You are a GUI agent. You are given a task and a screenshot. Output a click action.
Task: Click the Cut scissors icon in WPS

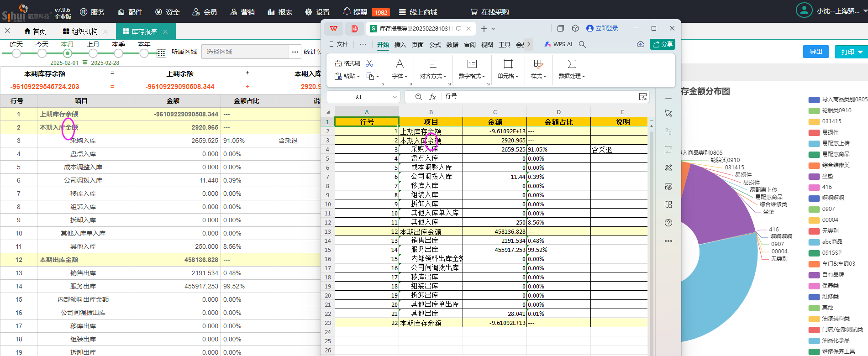tap(369, 63)
